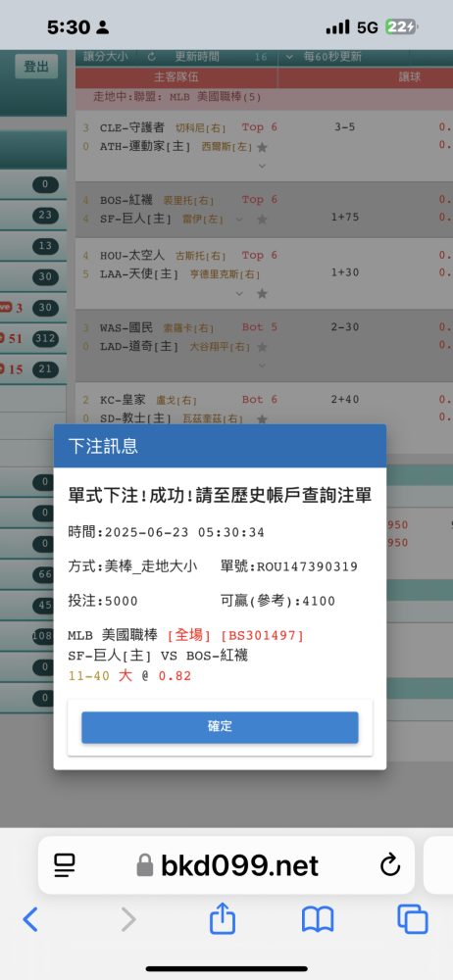Viewport: 453px width, 980px height.
Task: Tap bet timestamp 2025-06-23 05:30:34
Action: coord(184,532)
